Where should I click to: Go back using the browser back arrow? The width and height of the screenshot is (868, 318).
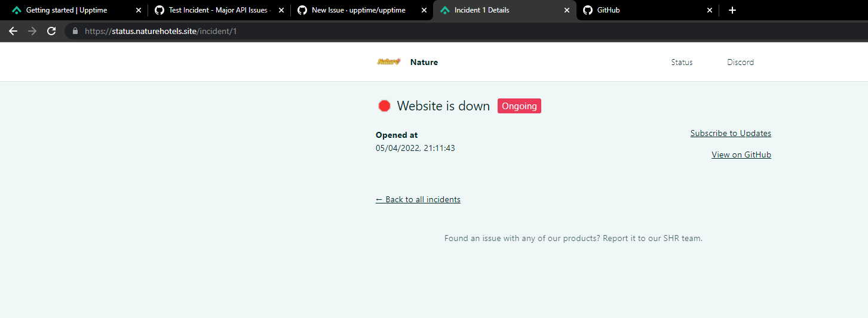[x=13, y=31]
